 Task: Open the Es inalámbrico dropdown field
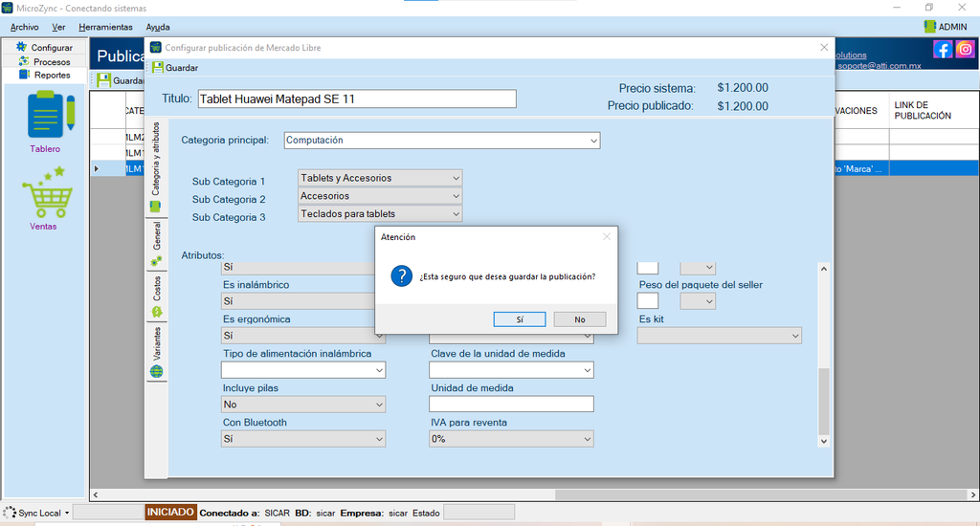click(299, 301)
